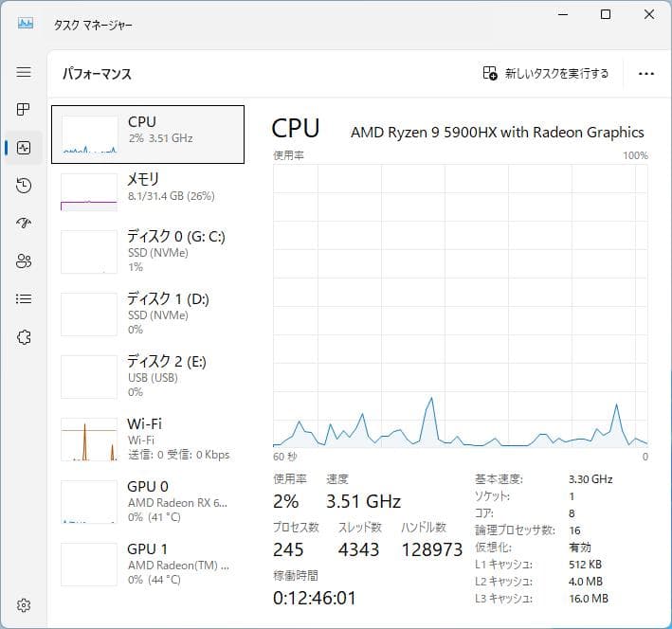
Task: Click the run new task icon
Action: coord(490,73)
